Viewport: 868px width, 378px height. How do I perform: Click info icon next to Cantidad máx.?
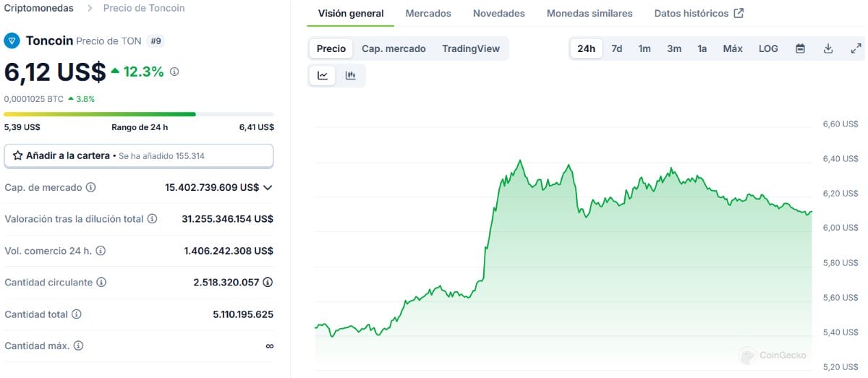pyautogui.click(x=78, y=346)
